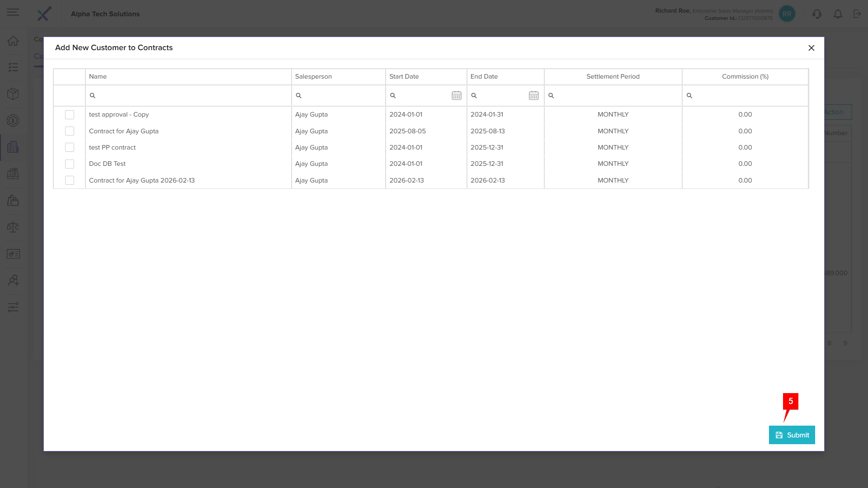Select checkbox for 'Contract for Ajay Gupta'
Viewport: 868px width, 488px height.
70,131
